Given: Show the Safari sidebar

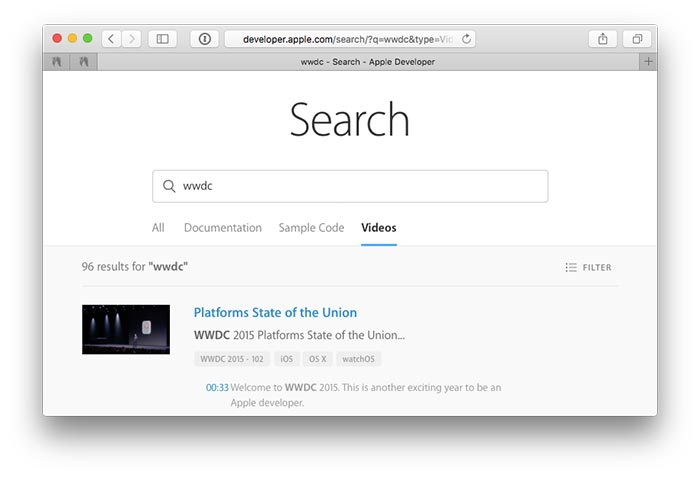Looking at the screenshot, I should pyautogui.click(x=162, y=39).
